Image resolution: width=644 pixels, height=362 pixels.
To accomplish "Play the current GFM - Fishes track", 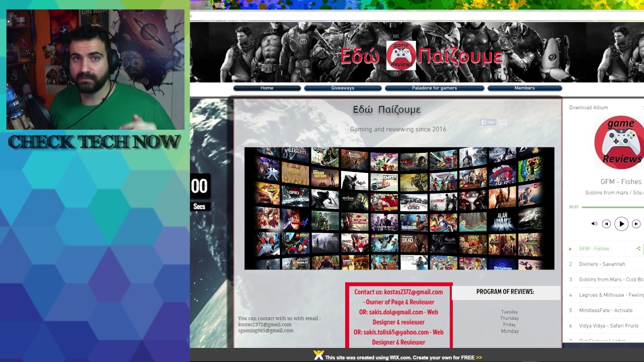I will [621, 224].
